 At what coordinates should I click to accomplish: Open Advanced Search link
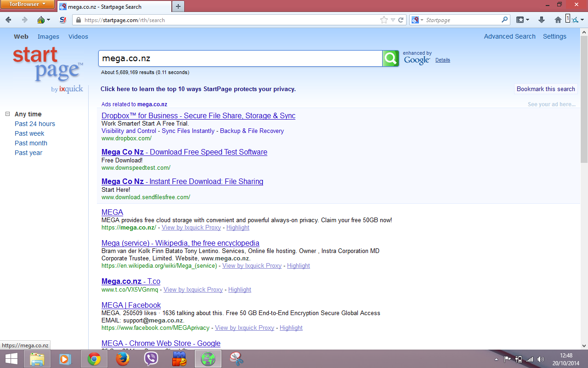point(509,36)
